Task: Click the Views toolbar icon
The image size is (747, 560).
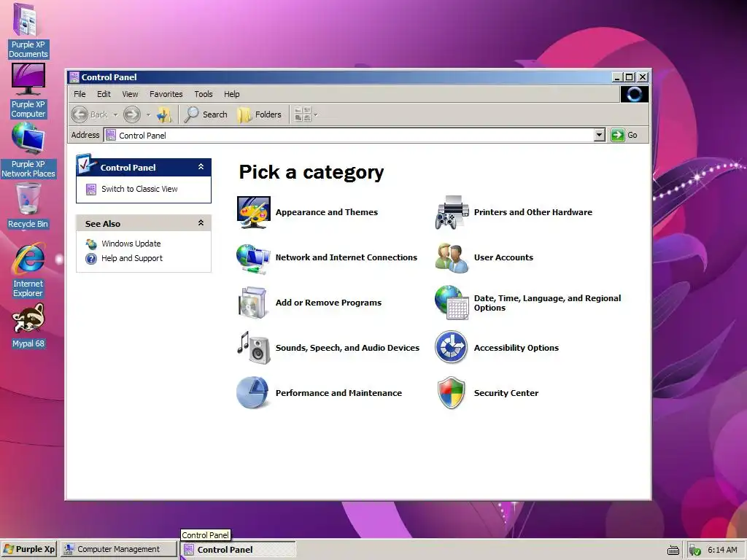Action: click(303, 114)
